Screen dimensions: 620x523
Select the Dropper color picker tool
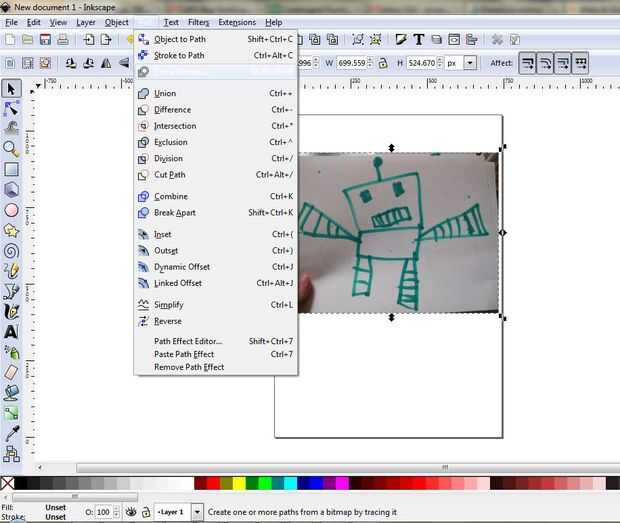11,433
